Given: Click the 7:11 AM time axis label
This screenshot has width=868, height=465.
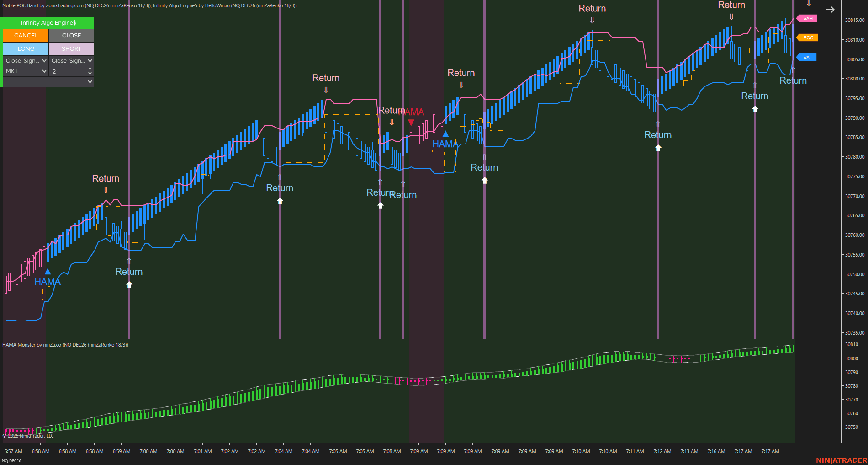Looking at the screenshot, I should coord(635,451).
